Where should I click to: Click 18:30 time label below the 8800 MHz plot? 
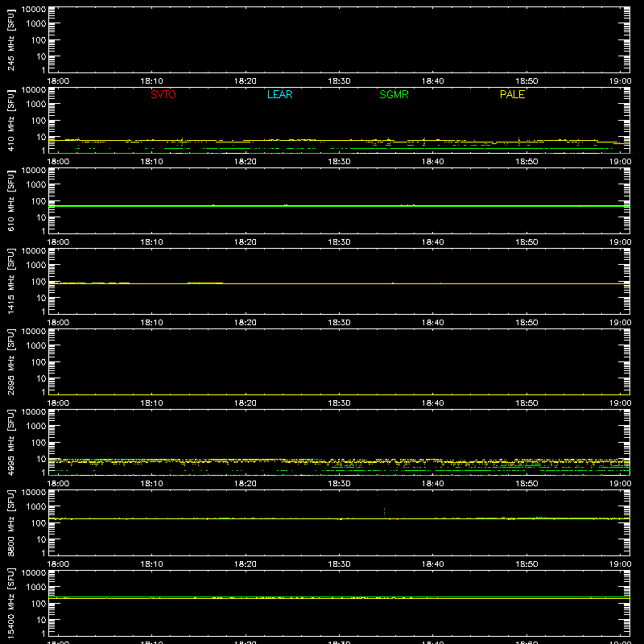click(x=339, y=564)
